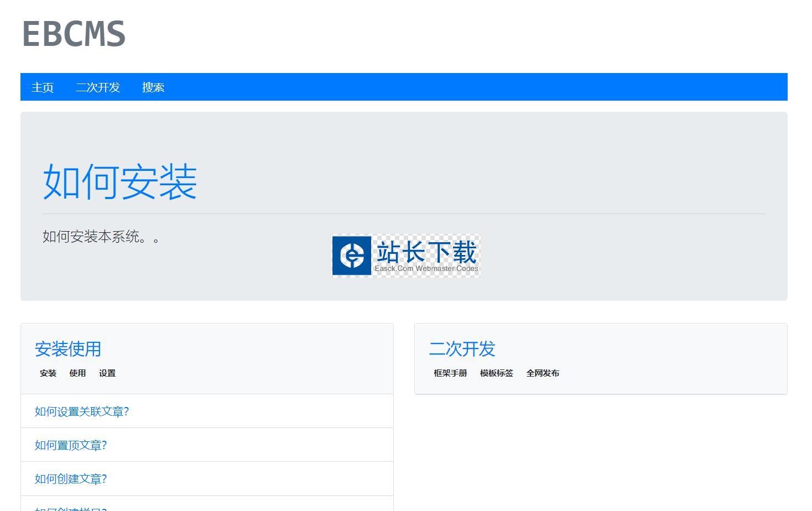Open article 如何创建文章?
Image resolution: width=812 pixels, height=511 pixels.
click(x=71, y=479)
